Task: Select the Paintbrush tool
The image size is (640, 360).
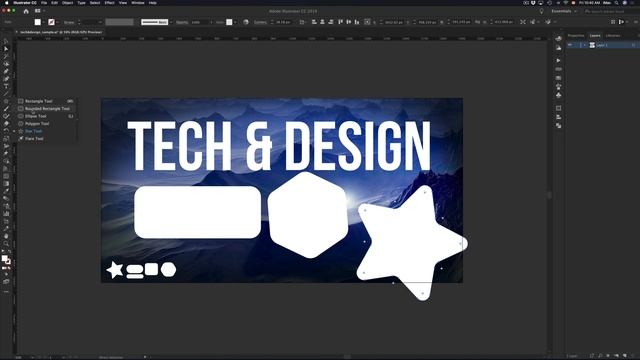Action: (6, 109)
